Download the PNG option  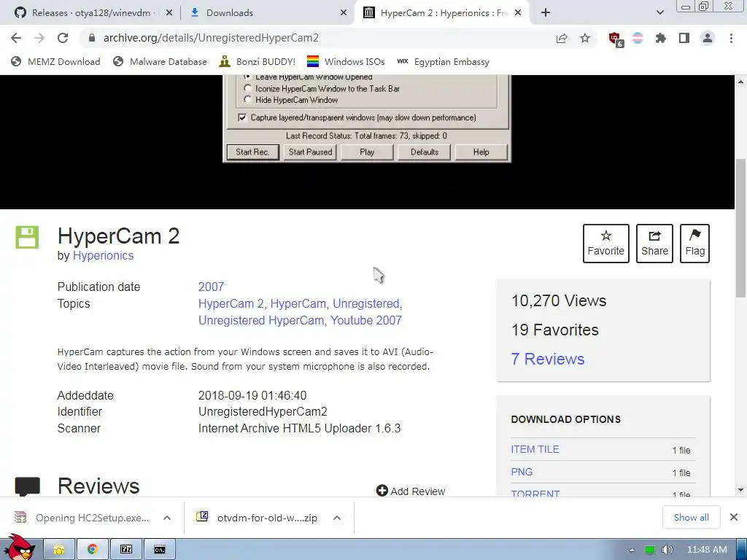522,472
